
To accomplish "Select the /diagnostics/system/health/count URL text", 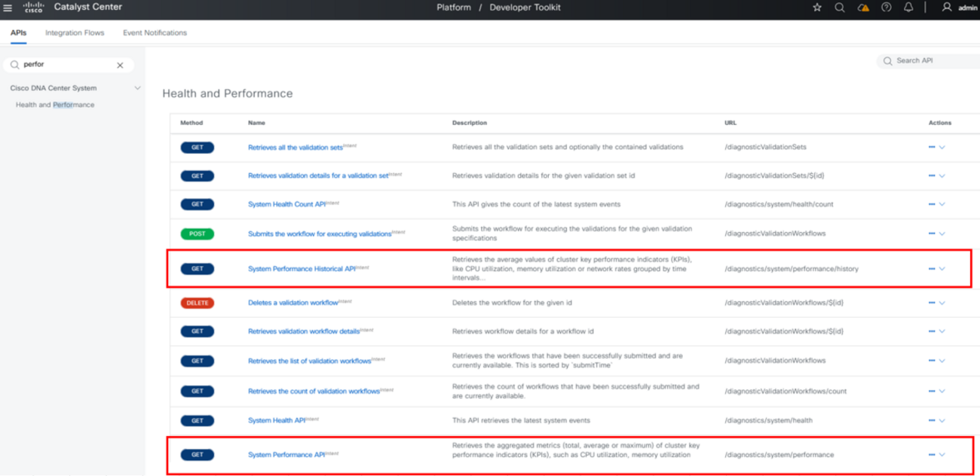I will [779, 205].
